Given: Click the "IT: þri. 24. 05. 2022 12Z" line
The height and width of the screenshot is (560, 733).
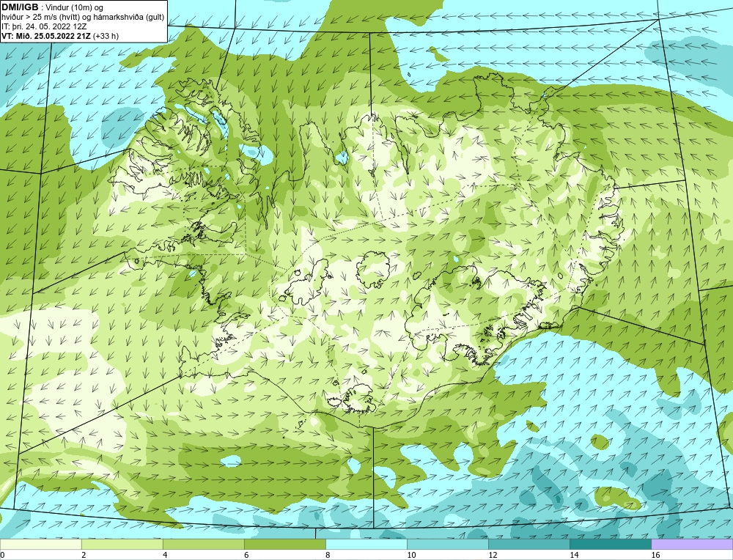Looking at the screenshot, I should pos(44,26).
